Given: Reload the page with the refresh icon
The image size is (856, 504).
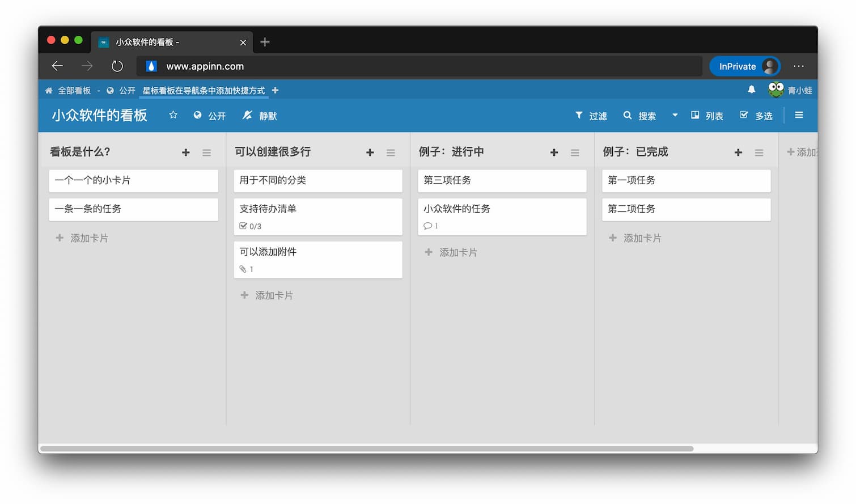Looking at the screenshot, I should pos(117,66).
